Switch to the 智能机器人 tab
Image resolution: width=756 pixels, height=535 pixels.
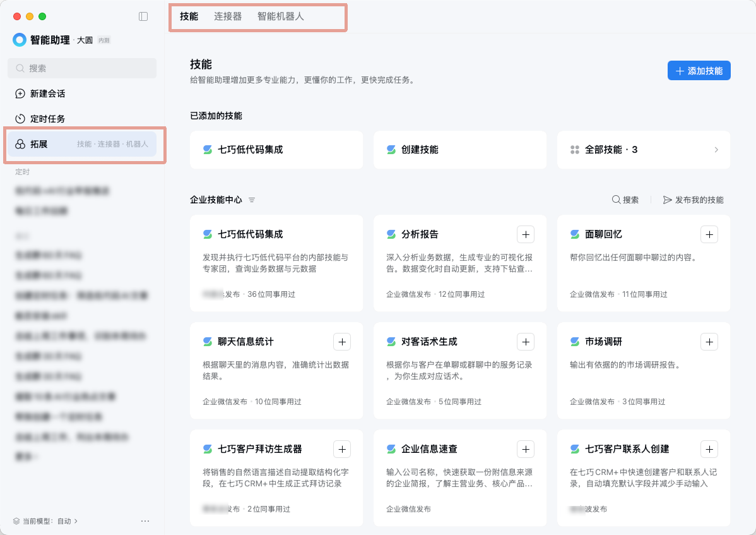281,16
